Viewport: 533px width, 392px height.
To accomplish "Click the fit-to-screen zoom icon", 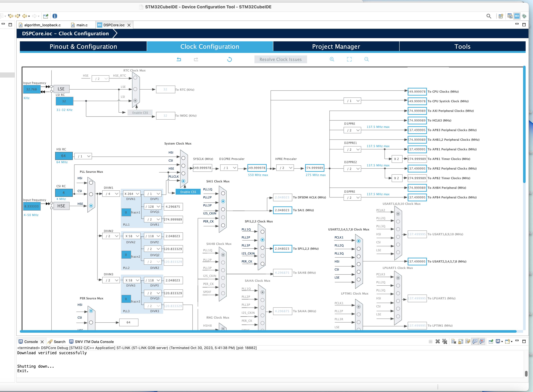I will pyautogui.click(x=349, y=59).
